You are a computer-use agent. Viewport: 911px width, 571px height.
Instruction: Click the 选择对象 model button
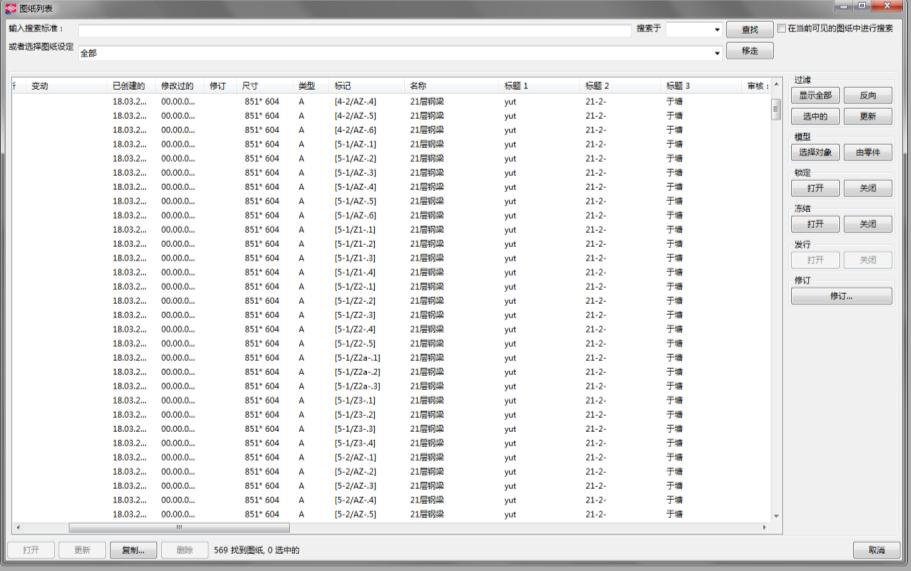(x=815, y=152)
